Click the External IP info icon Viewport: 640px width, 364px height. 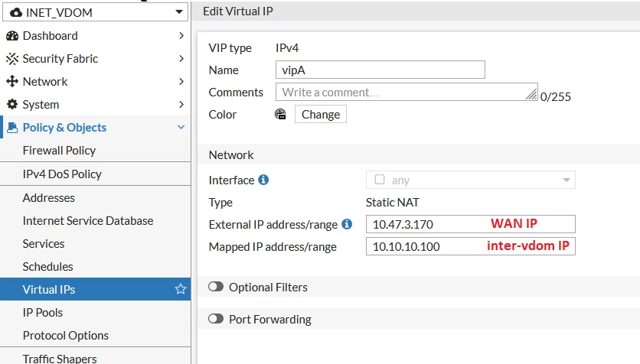(x=347, y=224)
